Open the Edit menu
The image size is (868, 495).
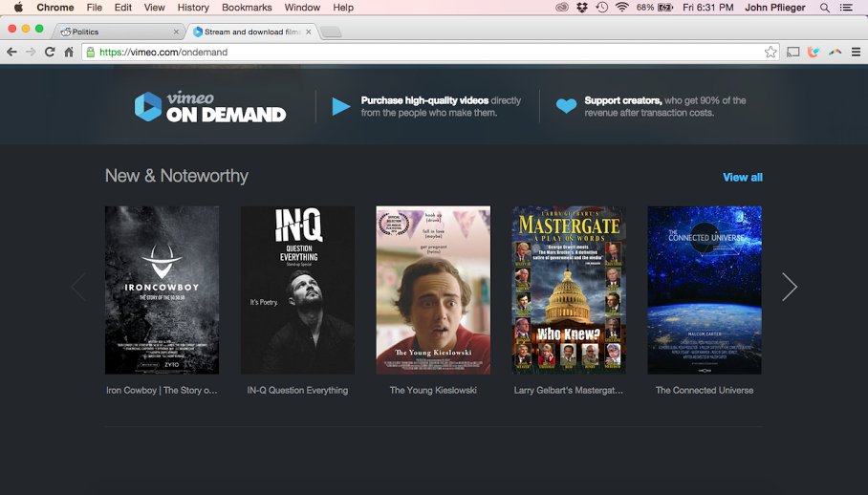tap(123, 8)
